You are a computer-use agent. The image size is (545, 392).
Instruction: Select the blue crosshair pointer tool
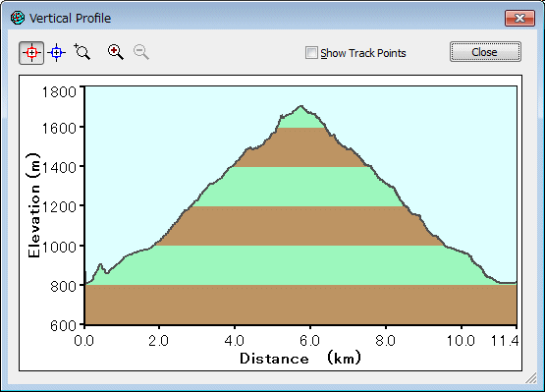[57, 53]
